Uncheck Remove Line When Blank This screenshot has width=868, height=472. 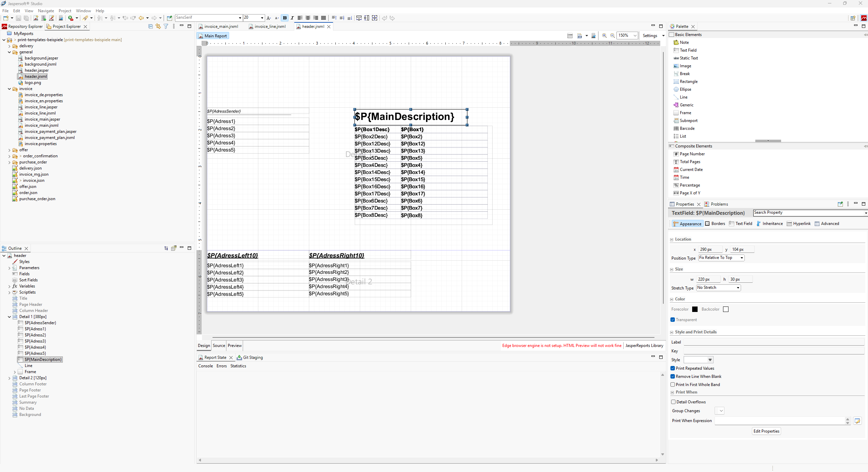(x=673, y=377)
